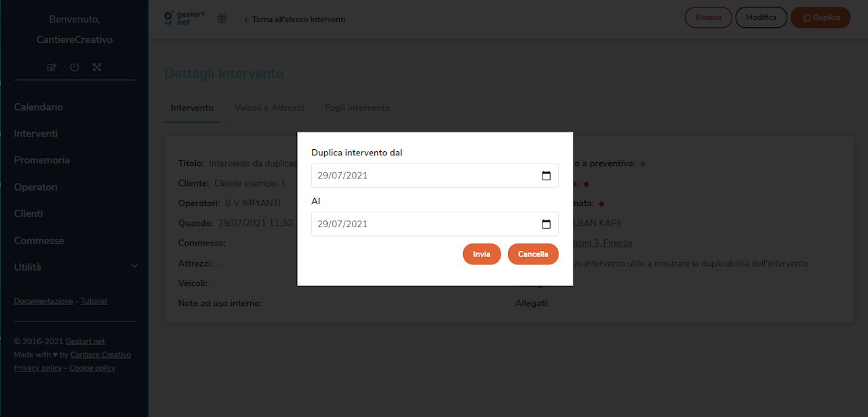Open the Documentazione link
The width and height of the screenshot is (868, 417).
(x=43, y=300)
